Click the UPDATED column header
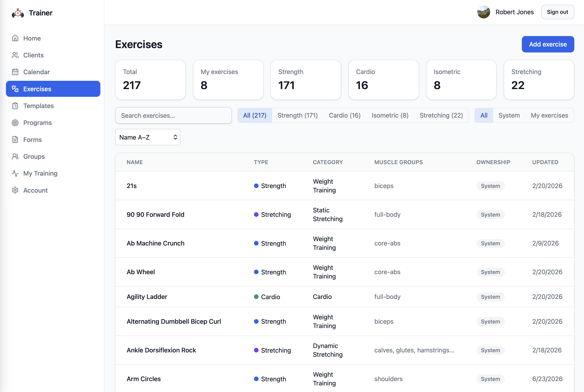This screenshot has width=584, height=392. click(545, 162)
